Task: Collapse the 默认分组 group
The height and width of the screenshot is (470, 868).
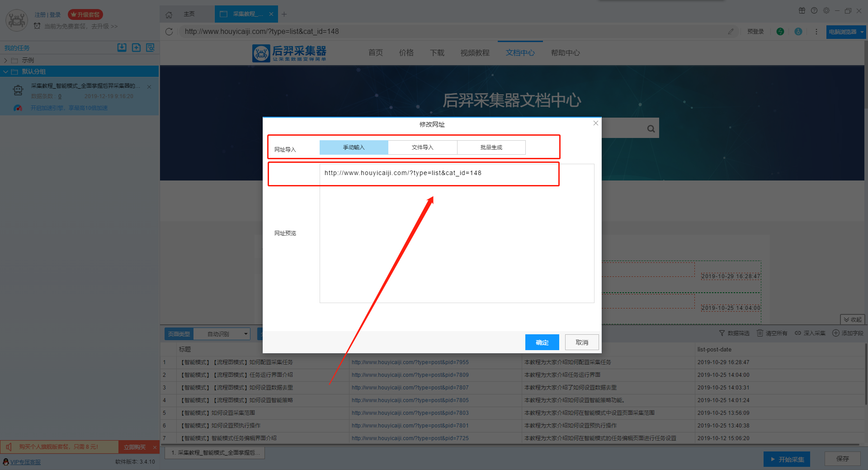Action: click(x=5, y=71)
